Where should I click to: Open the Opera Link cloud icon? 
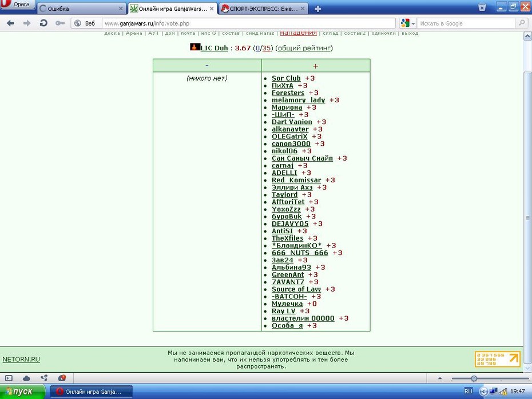(26, 378)
